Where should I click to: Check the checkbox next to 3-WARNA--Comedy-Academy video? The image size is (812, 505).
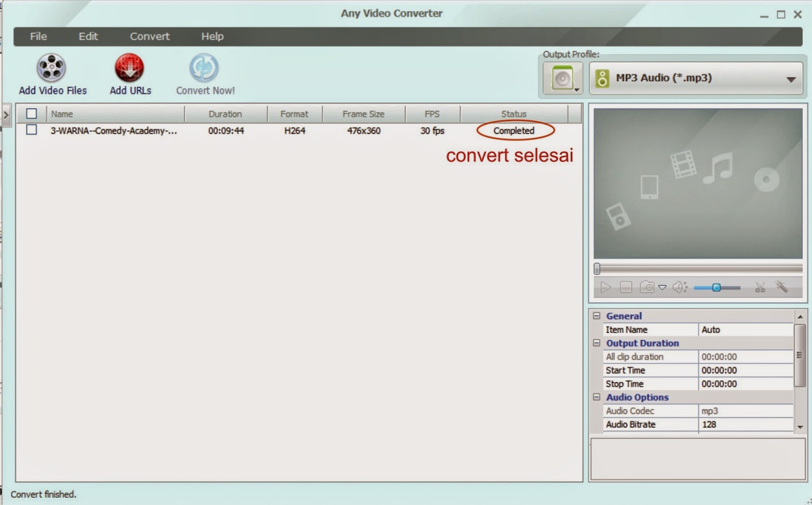coord(31,130)
